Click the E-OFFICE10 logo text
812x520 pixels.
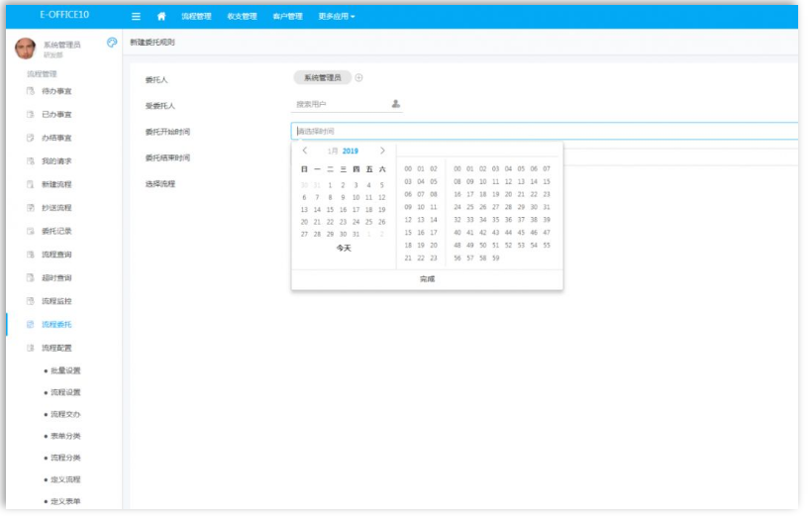coord(64,15)
